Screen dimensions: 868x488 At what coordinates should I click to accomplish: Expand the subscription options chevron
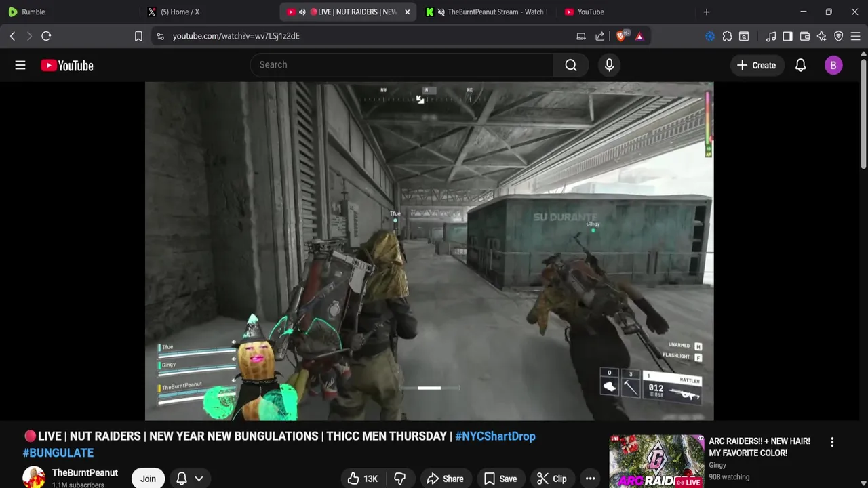(199, 479)
